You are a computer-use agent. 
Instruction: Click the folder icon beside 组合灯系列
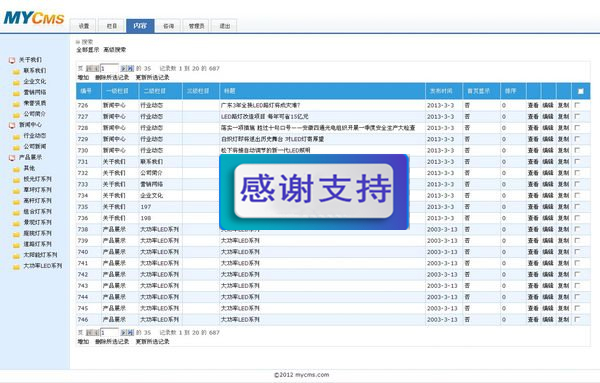tap(16, 212)
